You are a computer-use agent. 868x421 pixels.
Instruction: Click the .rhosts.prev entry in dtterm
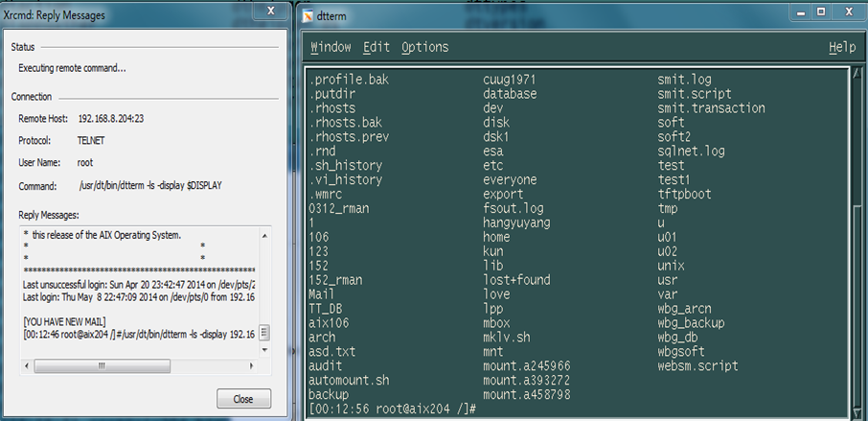[350, 137]
